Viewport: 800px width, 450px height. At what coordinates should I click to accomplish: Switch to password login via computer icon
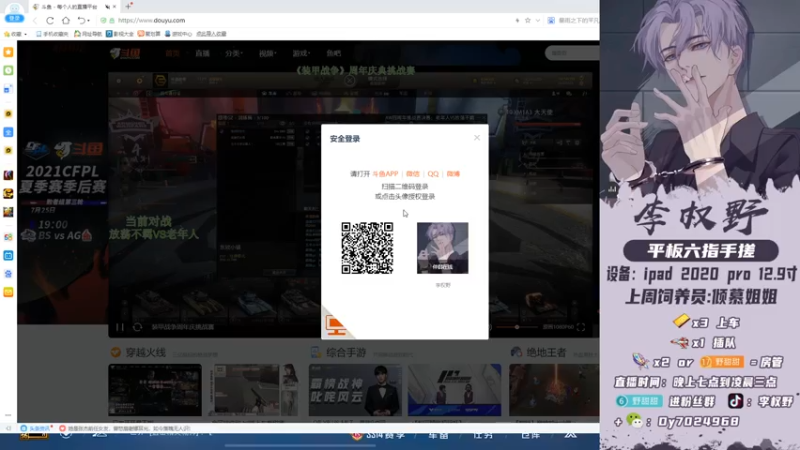pos(335,325)
